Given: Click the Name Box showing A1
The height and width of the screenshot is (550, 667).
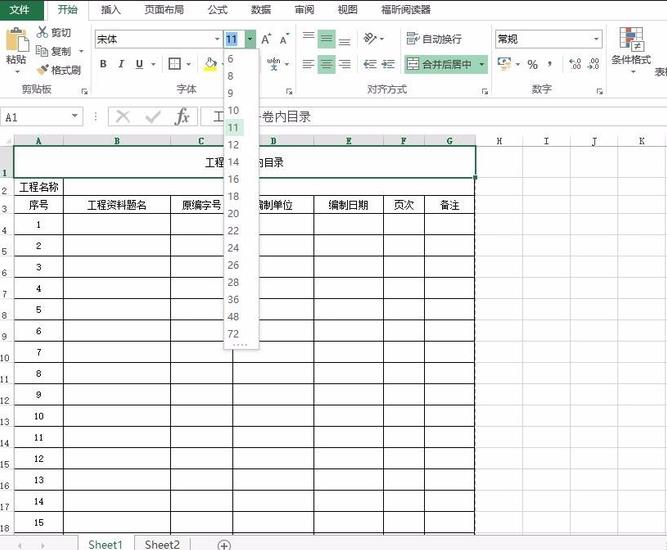Looking at the screenshot, I should pyautogui.click(x=35, y=117).
